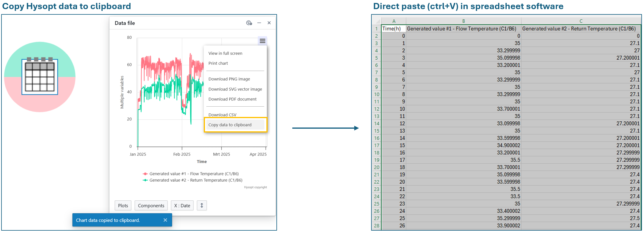
Task: Toggle Flow Temperature series in legend
Action: click(x=194, y=174)
